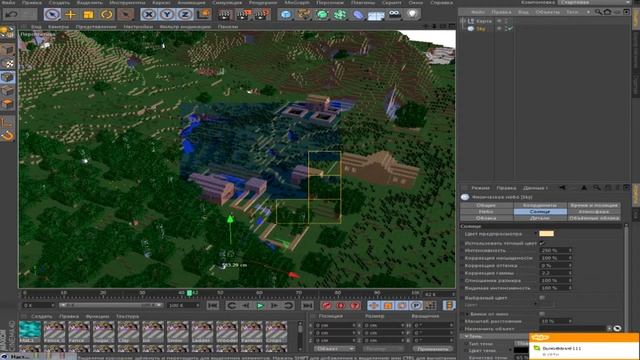Viewport: 640px width, 360px height.
Task: Toggle the Y axis lock
Action: click(x=167, y=15)
